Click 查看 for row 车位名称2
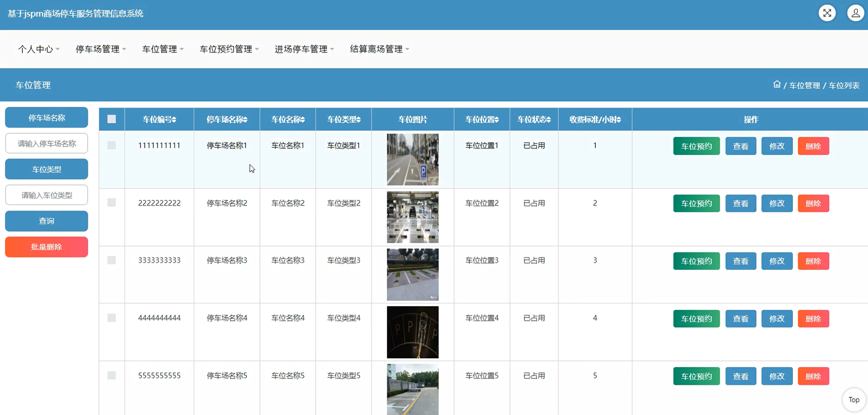This screenshot has height=415, width=868. click(x=741, y=203)
